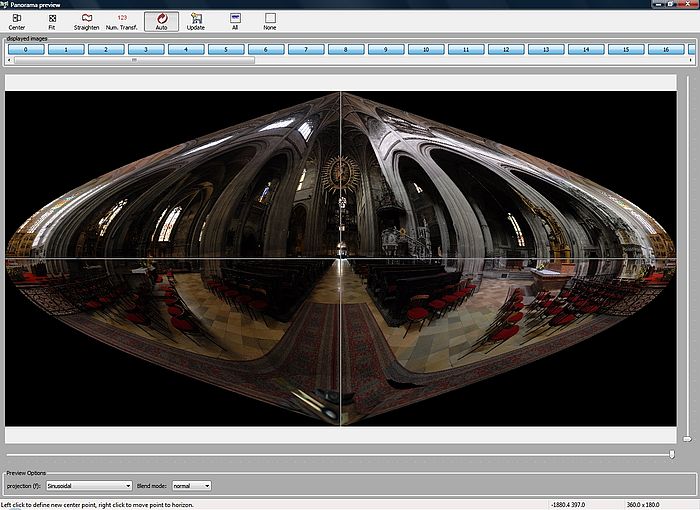The height and width of the screenshot is (510, 700).
Task: Click the Center panorama icon
Action: point(17,21)
